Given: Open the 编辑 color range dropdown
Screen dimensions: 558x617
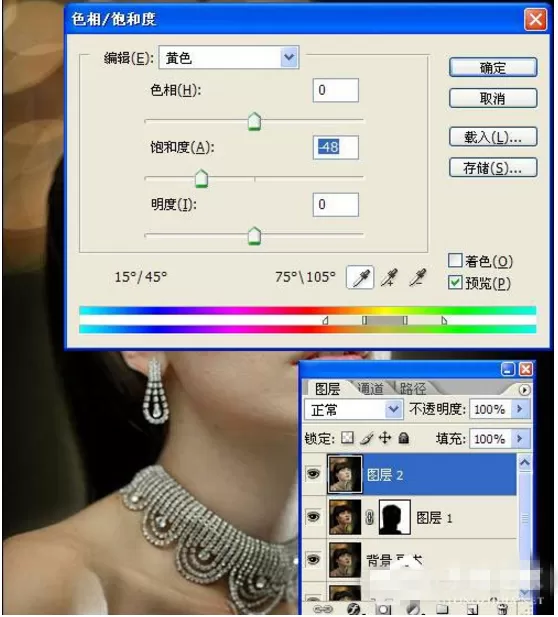Looking at the screenshot, I should tap(289, 57).
